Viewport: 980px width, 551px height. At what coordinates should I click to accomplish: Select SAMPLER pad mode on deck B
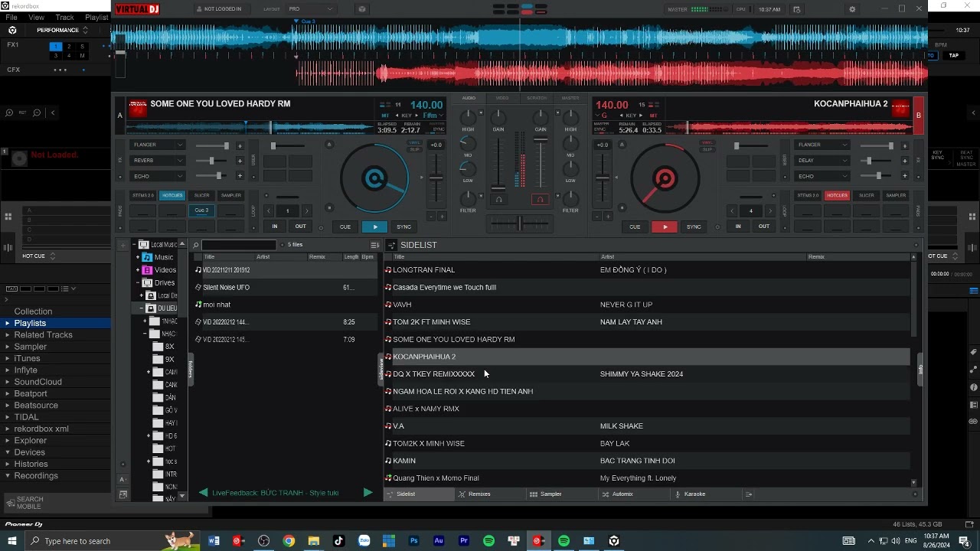pos(896,195)
